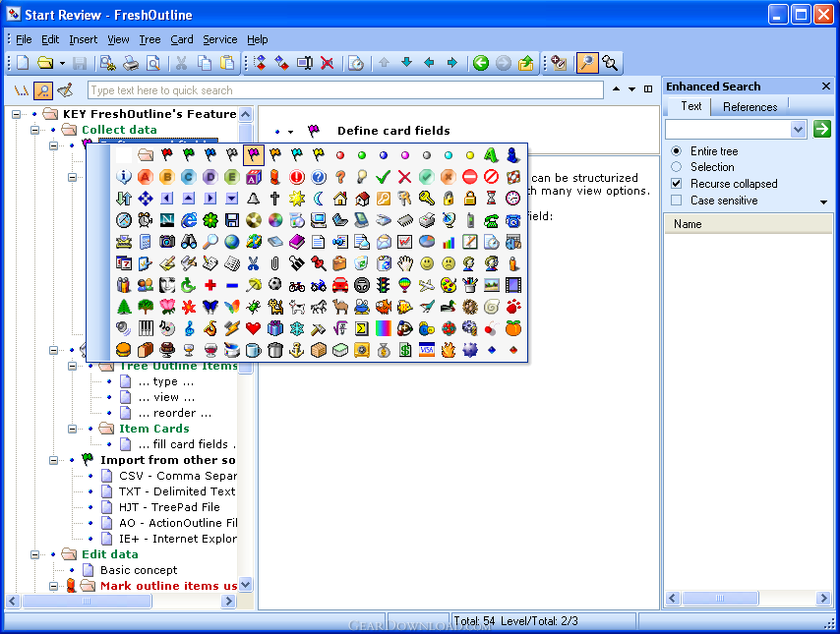840x634 pixels.
Task: Pick the traffic light icon
Action: pyautogui.click(x=383, y=285)
